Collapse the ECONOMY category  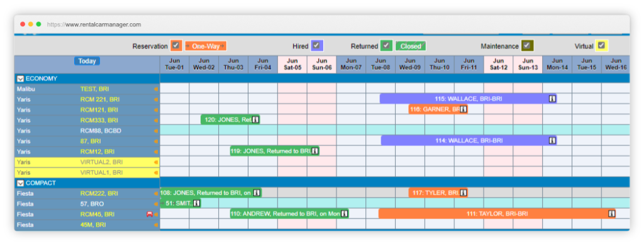19,79
